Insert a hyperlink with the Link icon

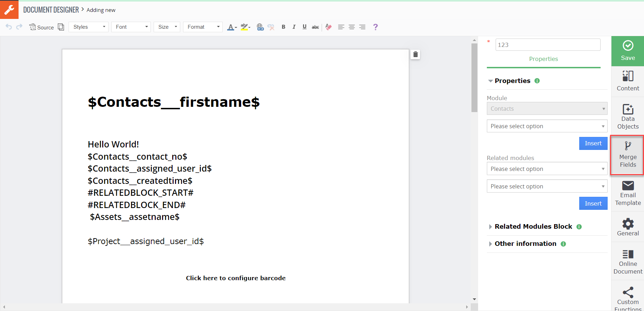pyautogui.click(x=260, y=27)
